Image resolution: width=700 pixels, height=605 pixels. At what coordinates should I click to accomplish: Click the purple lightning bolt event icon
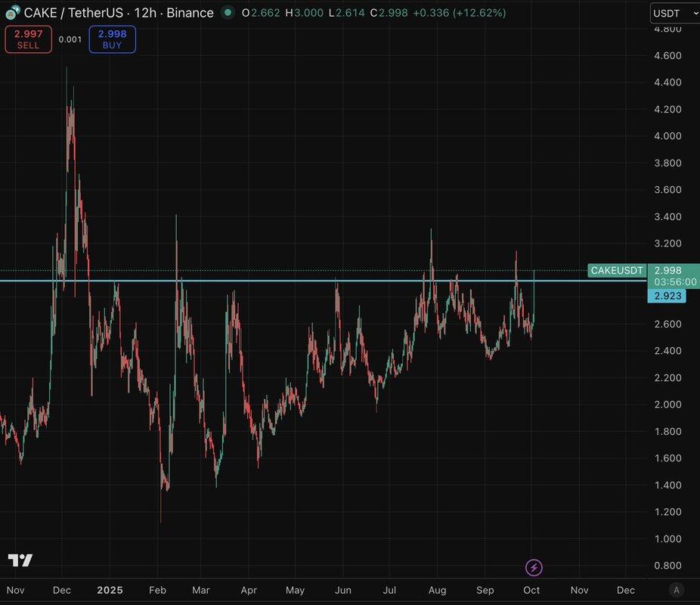coord(534,567)
